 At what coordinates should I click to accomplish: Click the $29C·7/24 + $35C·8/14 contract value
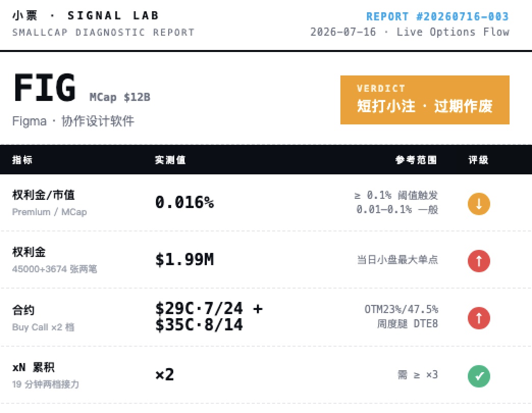tap(209, 317)
